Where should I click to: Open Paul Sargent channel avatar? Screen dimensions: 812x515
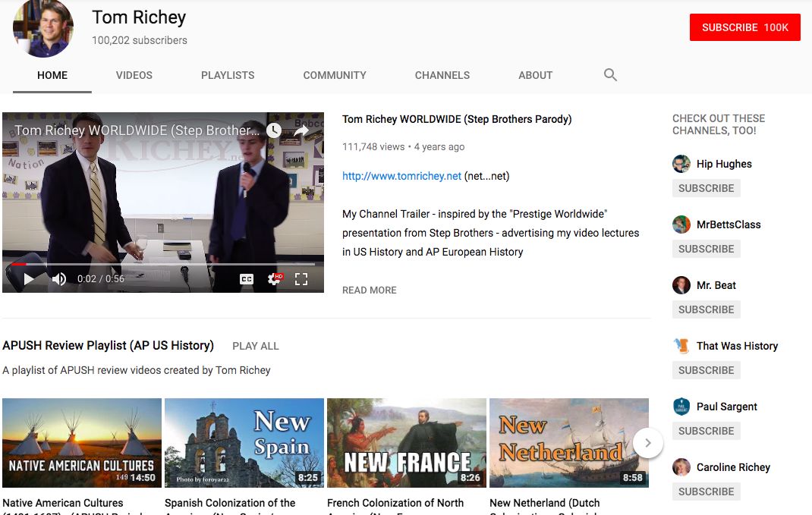(681, 407)
